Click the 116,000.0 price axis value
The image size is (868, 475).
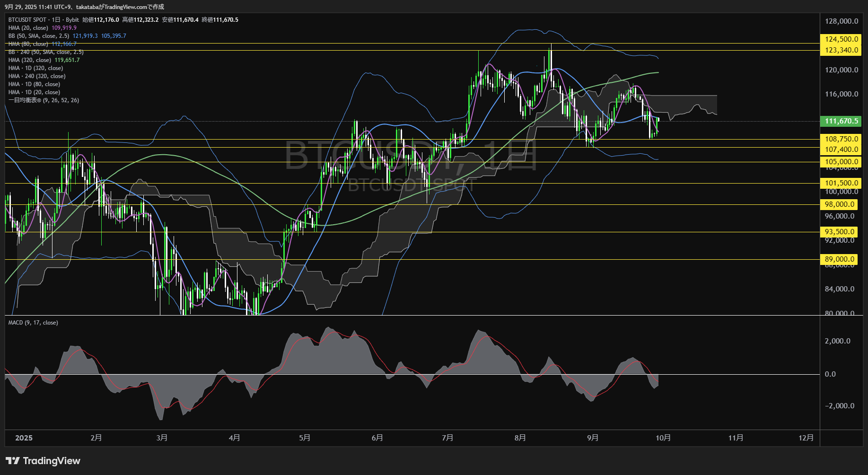coord(842,94)
